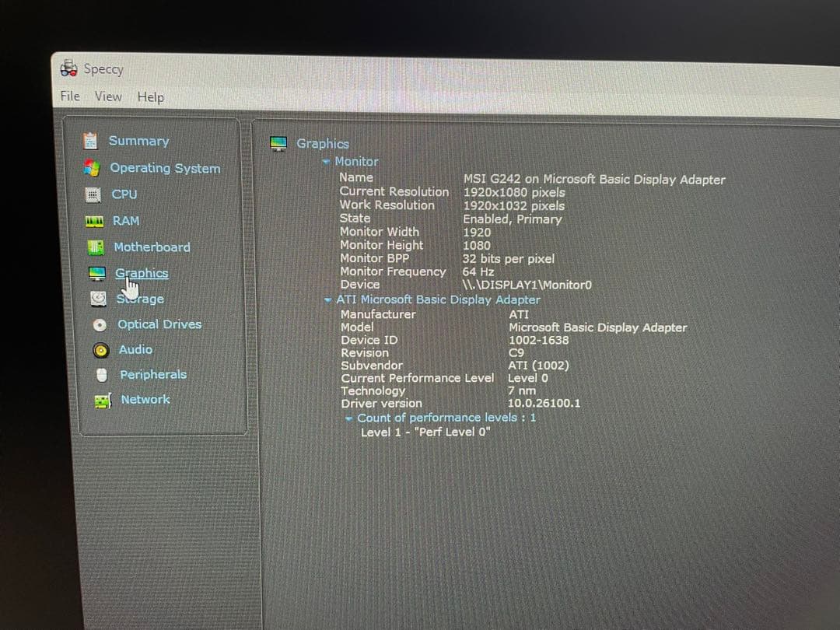
Task: Select the Motherboard icon
Action: pyautogui.click(x=92, y=247)
